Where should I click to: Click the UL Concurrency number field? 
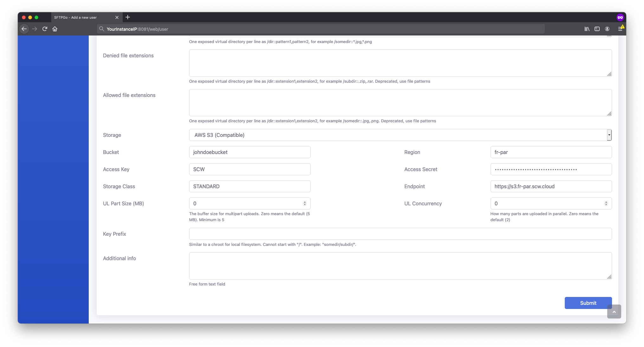click(x=551, y=203)
